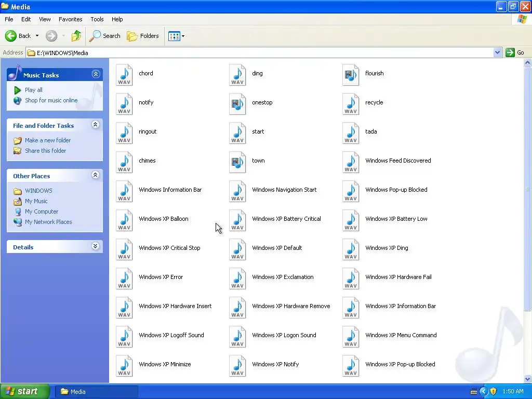The image size is (532, 399).
Task: Open the File menu
Action: (x=9, y=19)
